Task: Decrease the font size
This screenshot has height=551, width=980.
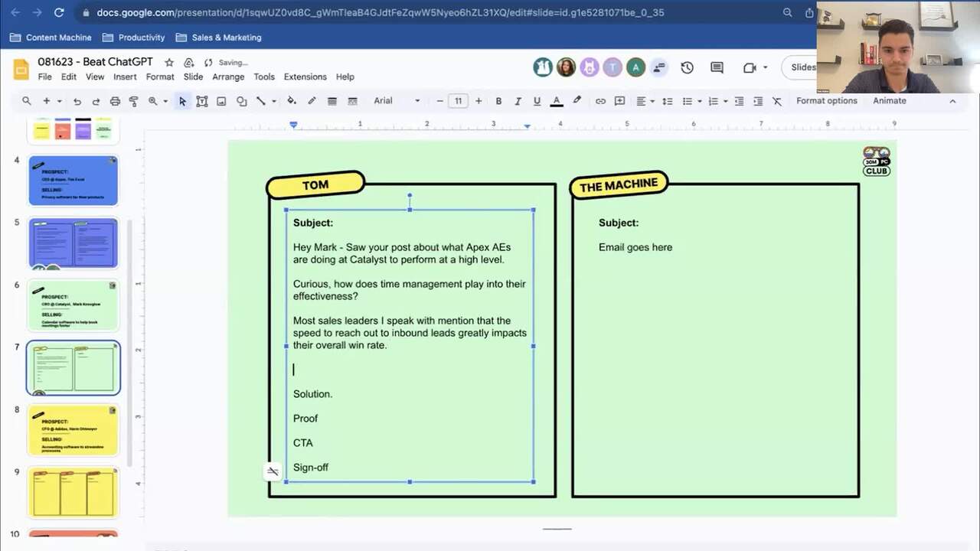Action: coord(439,101)
